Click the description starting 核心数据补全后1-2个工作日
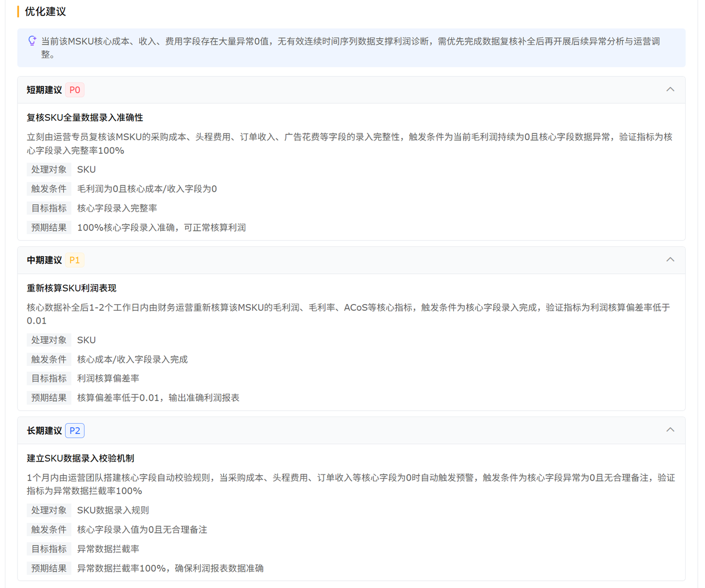 349,314
